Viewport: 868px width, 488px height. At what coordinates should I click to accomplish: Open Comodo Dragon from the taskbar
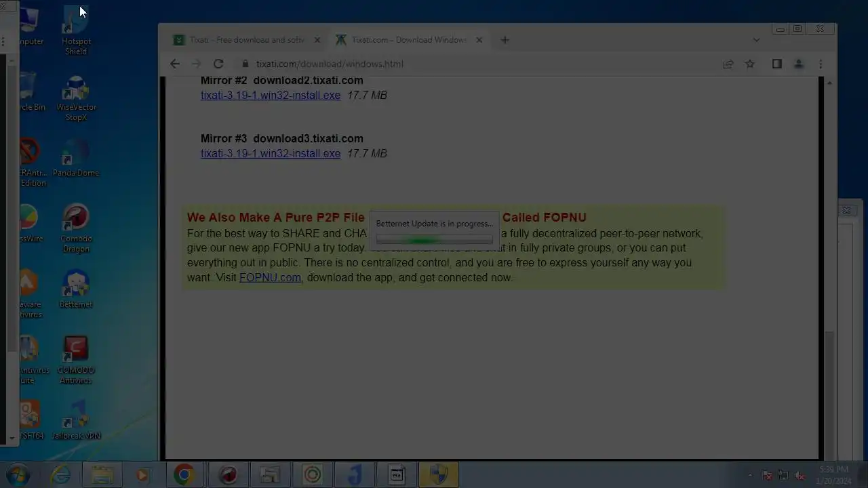[x=228, y=475]
